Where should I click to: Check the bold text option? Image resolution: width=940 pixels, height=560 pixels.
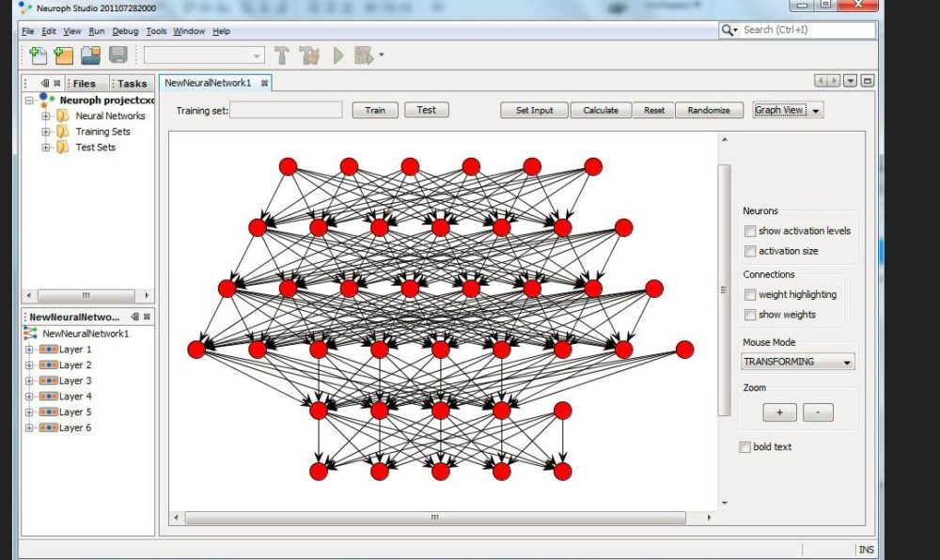tap(745, 447)
